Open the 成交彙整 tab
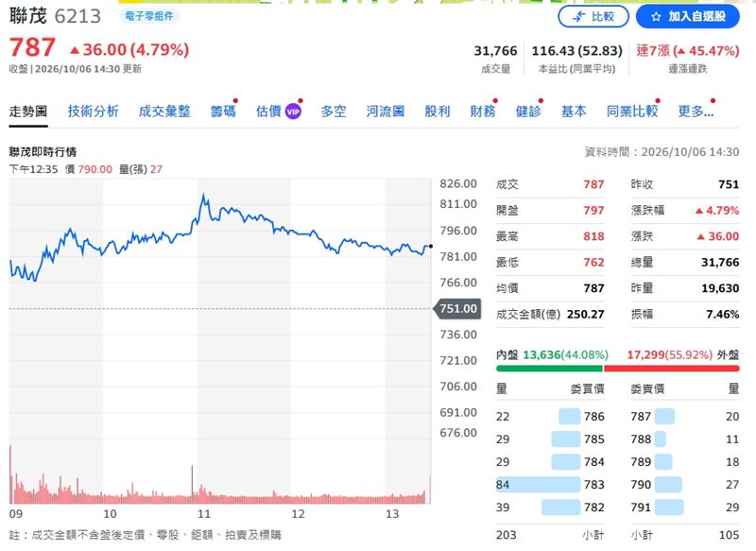756x551 pixels. pos(164,112)
